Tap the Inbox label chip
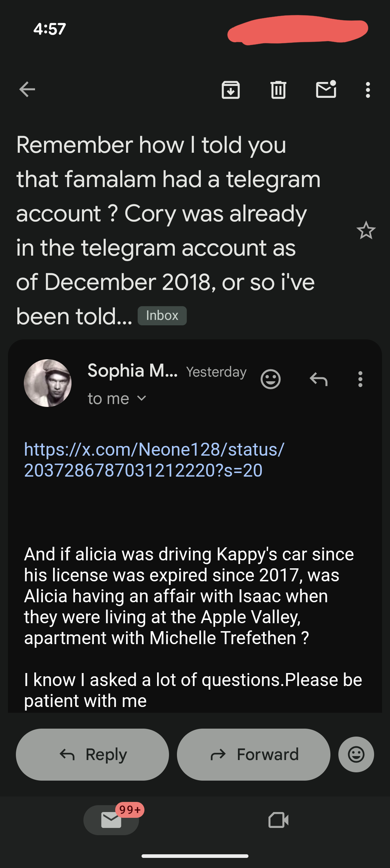The image size is (390, 868). 162,316
